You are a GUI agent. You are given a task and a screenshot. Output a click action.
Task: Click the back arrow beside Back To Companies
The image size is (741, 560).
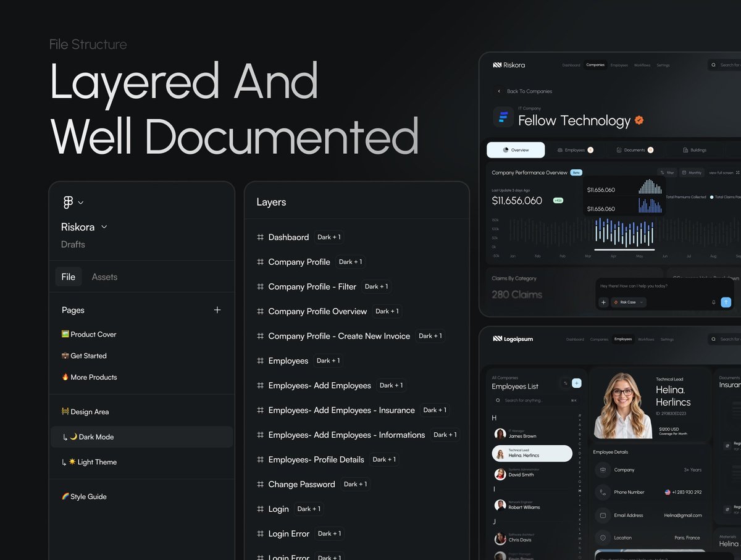point(499,91)
